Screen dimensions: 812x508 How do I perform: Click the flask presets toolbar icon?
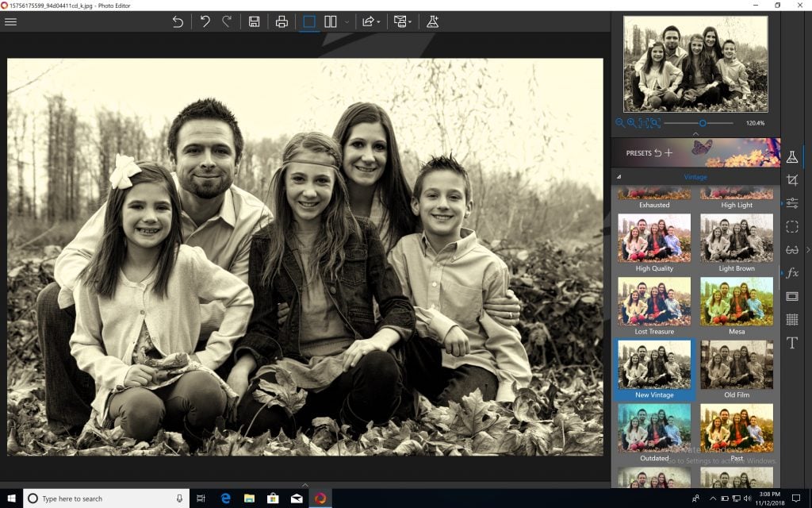pyautogui.click(x=432, y=21)
